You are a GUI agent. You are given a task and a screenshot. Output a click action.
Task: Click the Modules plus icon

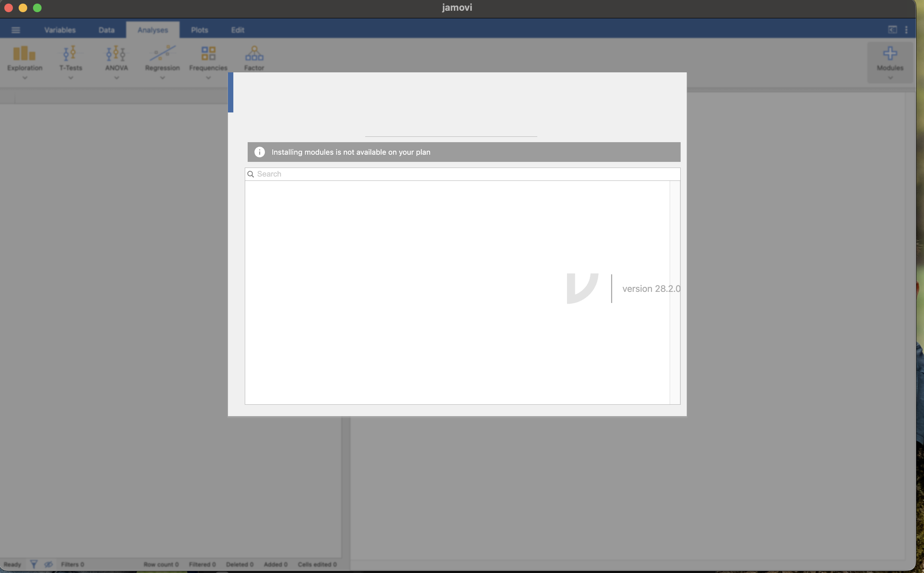pyautogui.click(x=890, y=53)
